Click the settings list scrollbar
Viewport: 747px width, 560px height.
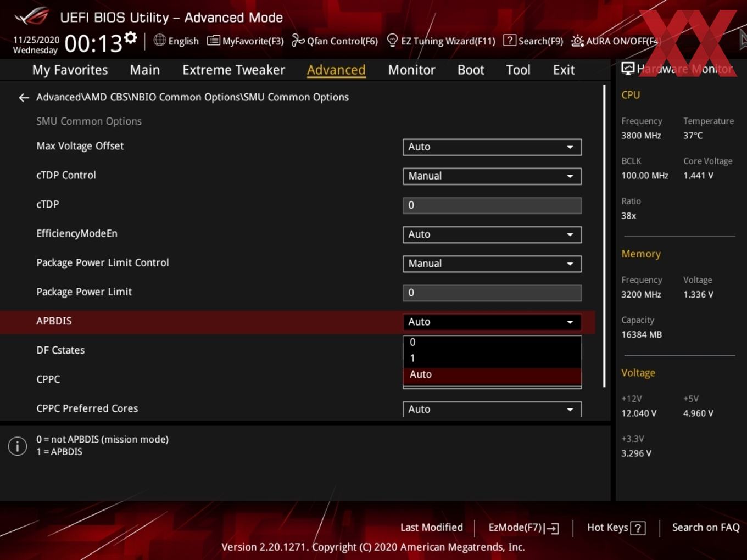coord(605,236)
